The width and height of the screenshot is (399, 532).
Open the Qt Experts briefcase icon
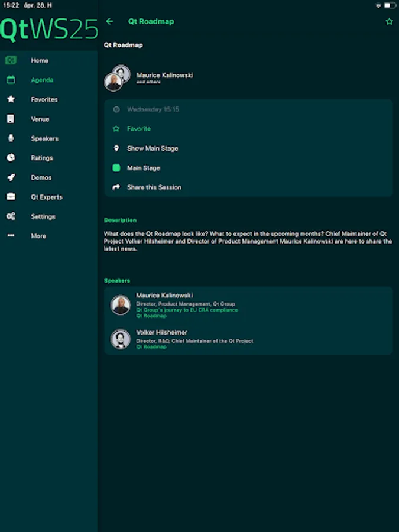tap(11, 197)
